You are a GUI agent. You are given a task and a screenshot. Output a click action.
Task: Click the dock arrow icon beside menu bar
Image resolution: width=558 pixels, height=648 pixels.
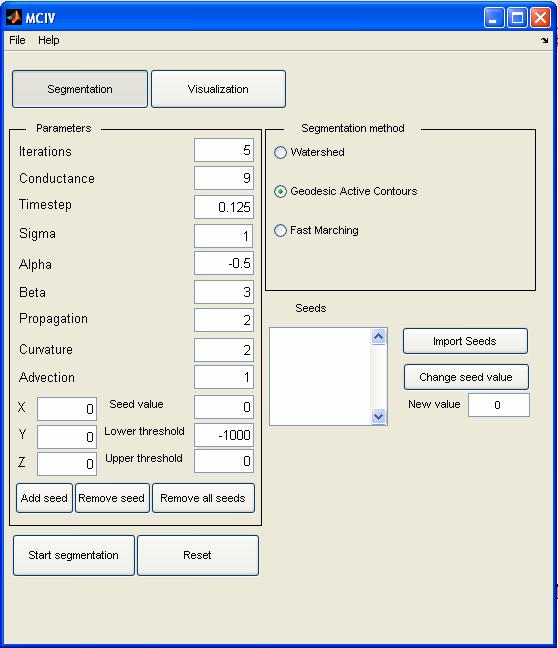(544, 40)
